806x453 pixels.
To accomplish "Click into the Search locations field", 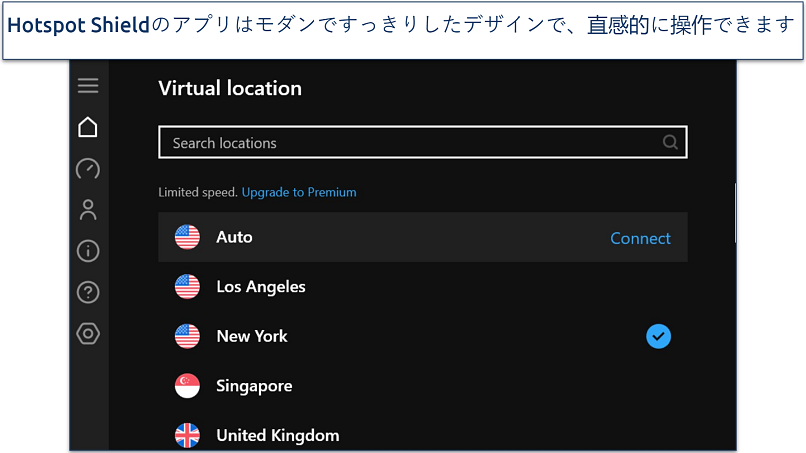I will point(410,143).
